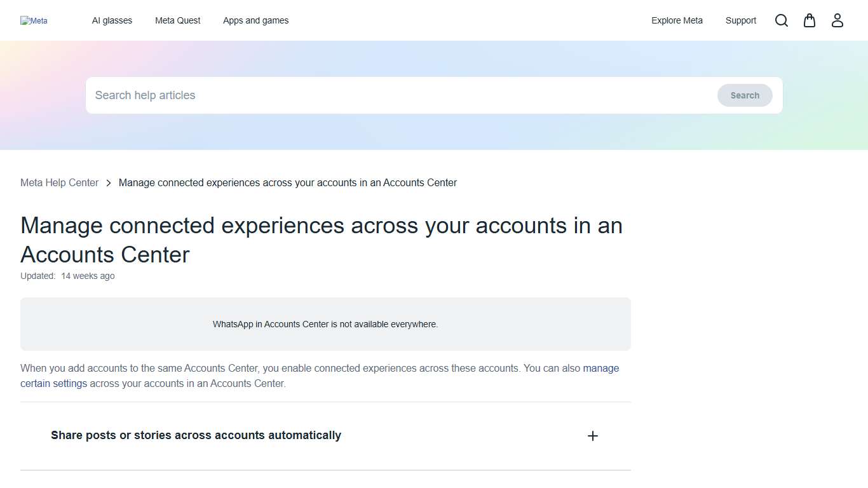The width and height of the screenshot is (868, 488).
Task: Click the Search help articles field
Action: (318, 95)
